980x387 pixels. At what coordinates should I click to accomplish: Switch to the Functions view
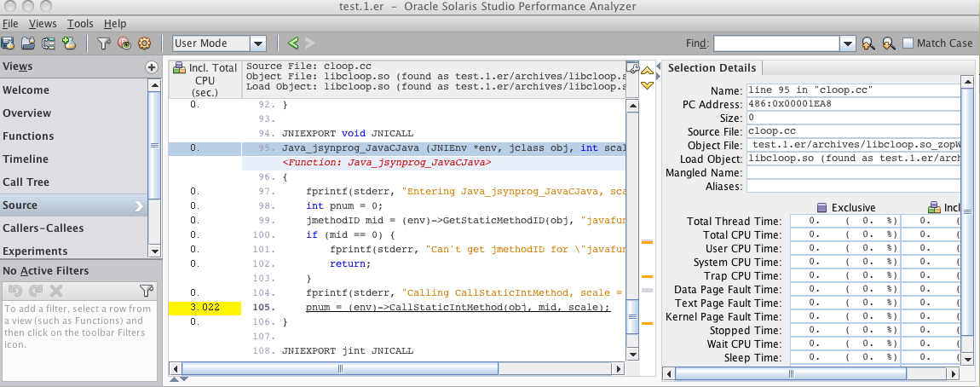tap(74, 136)
